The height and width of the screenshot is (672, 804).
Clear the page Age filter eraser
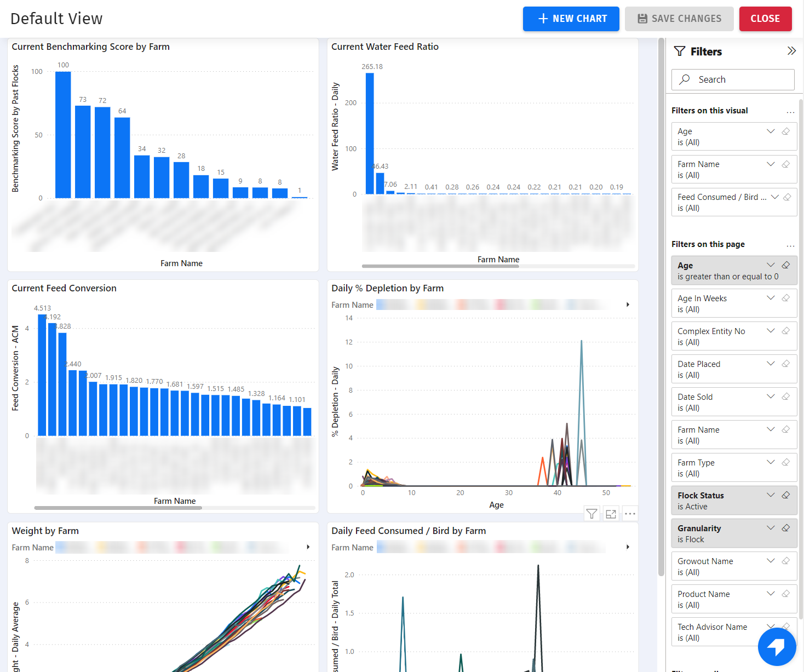786,265
